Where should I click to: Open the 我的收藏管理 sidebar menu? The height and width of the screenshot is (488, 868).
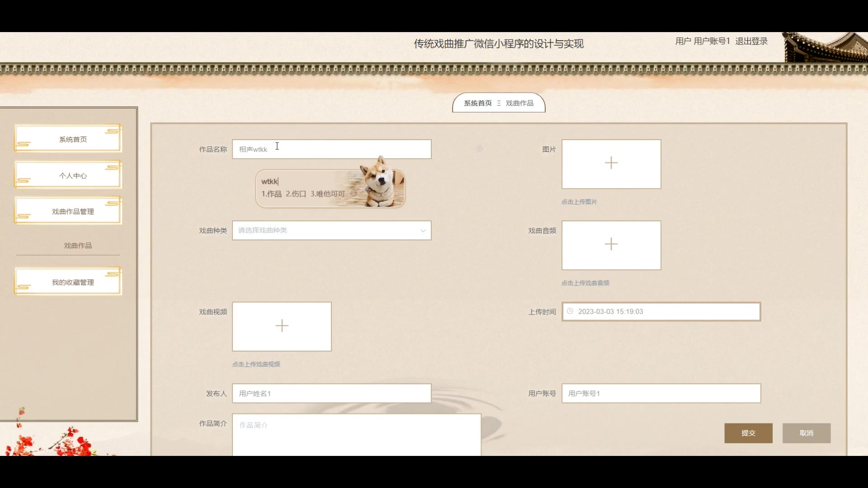tap(68, 282)
